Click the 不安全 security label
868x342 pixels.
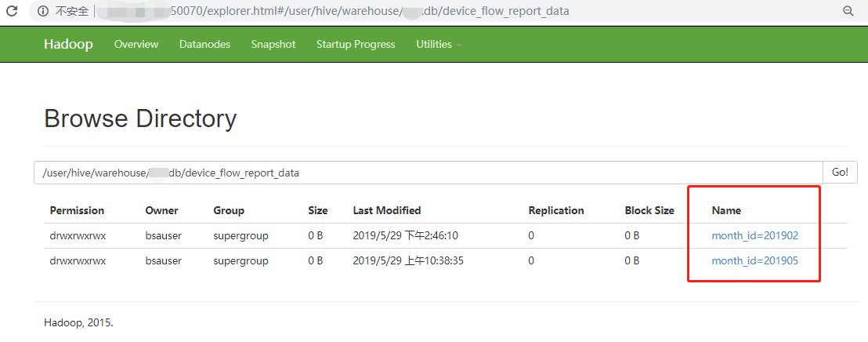72,11
